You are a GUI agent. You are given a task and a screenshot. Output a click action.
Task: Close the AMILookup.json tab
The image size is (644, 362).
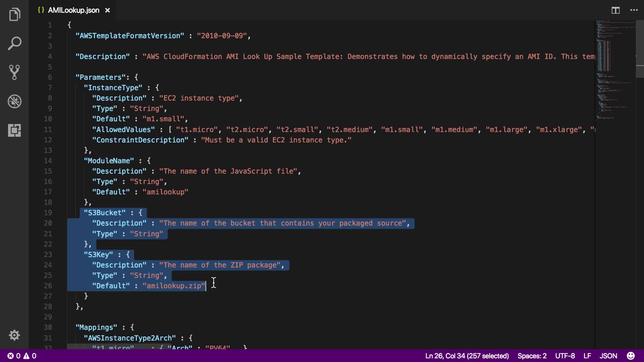tap(108, 10)
